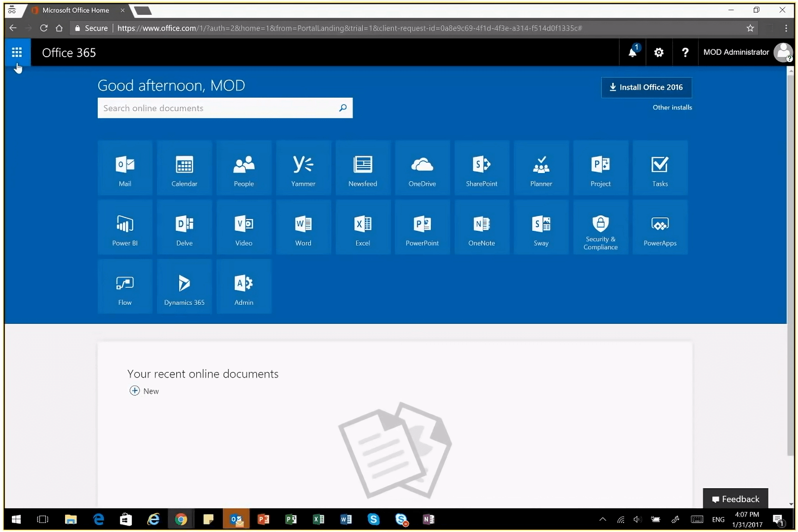The width and height of the screenshot is (798, 532).
Task: Open the Security & Compliance tile
Action: click(600, 227)
